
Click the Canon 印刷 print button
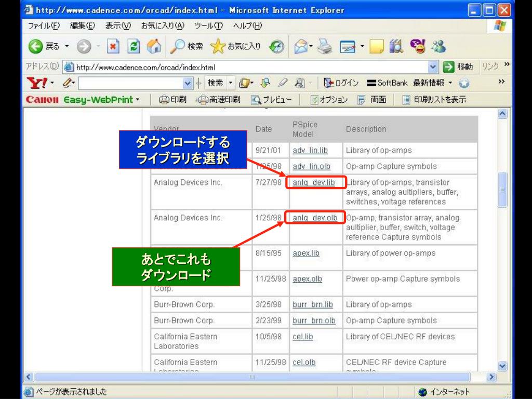pos(172,99)
